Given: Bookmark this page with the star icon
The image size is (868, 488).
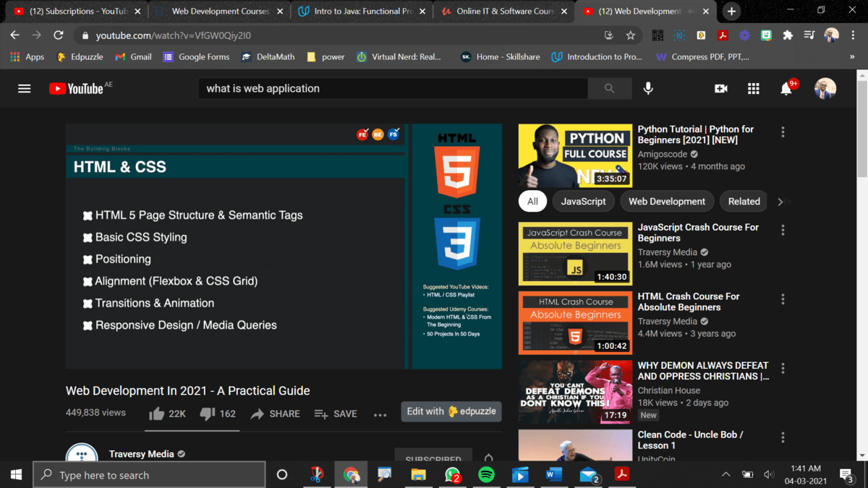Looking at the screenshot, I should click(x=631, y=35).
